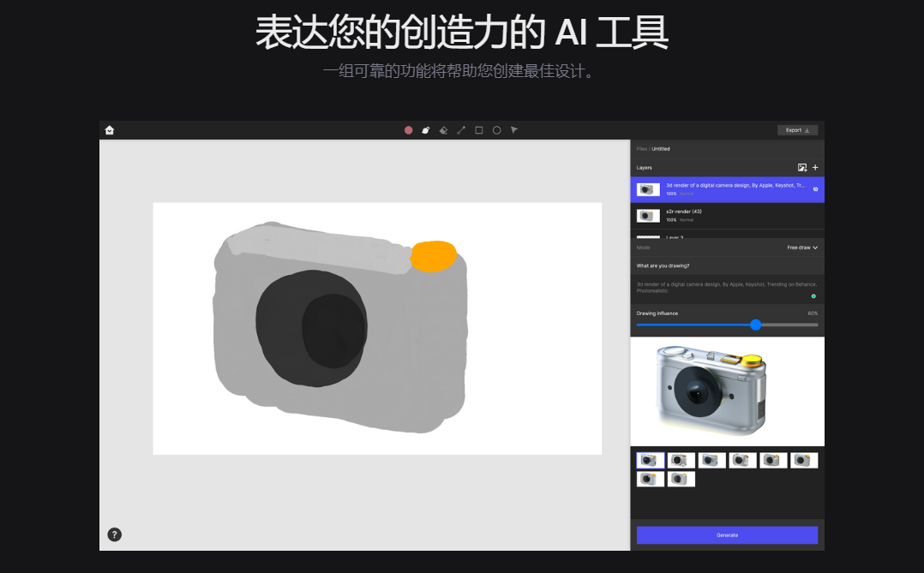Select the arrow pointer selection tool
Screen dimensions: 924x573
[x=514, y=130]
